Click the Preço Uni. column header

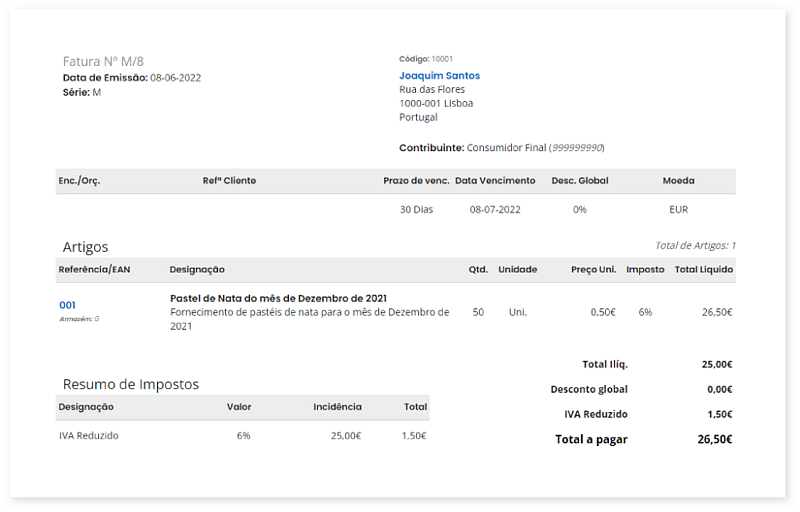click(x=593, y=269)
